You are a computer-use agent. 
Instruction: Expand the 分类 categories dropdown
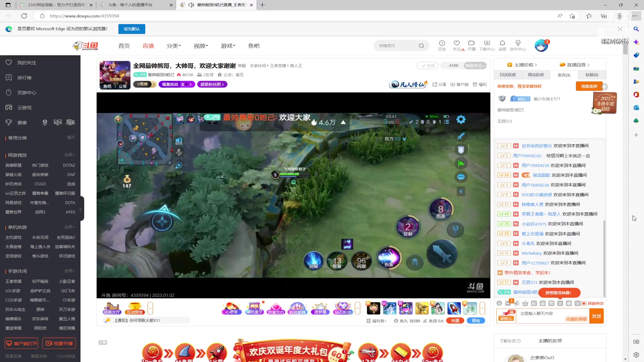click(x=174, y=46)
